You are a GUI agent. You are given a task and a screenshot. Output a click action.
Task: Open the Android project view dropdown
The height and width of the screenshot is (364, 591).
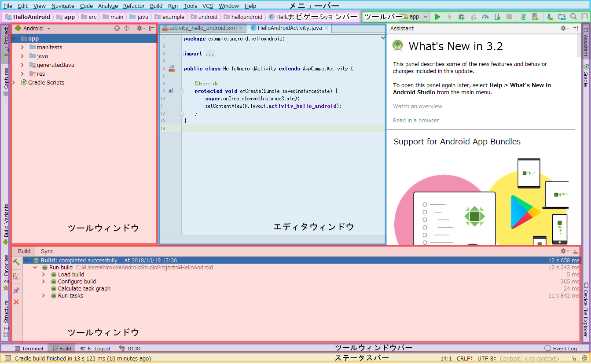33,28
